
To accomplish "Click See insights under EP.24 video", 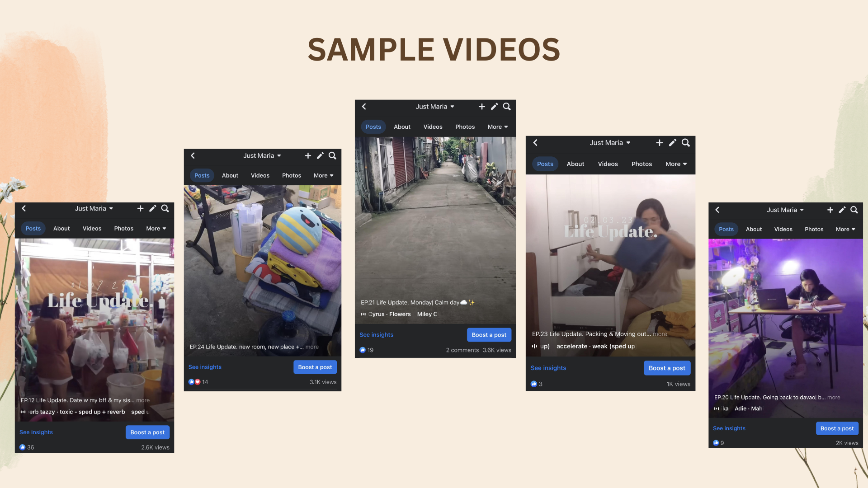I will coord(205,367).
